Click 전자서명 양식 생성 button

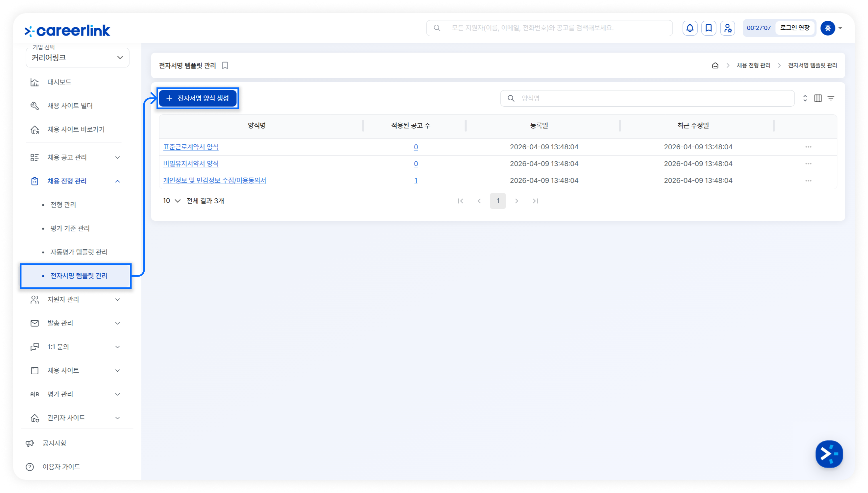tap(198, 98)
